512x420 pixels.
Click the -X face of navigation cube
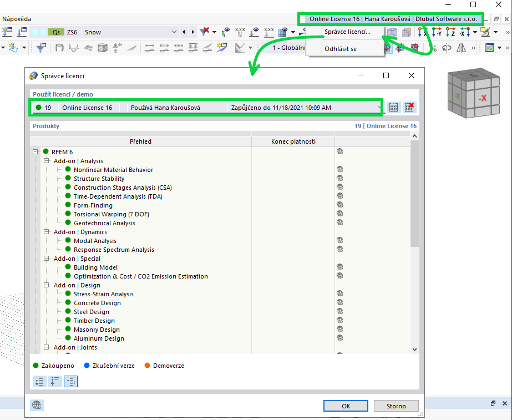point(483,98)
